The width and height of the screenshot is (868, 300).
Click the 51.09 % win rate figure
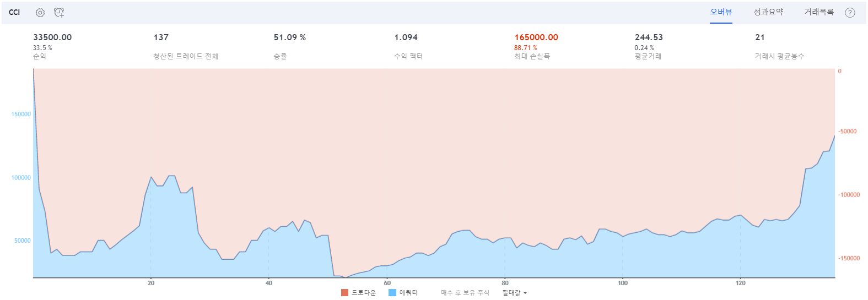click(x=289, y=37)
